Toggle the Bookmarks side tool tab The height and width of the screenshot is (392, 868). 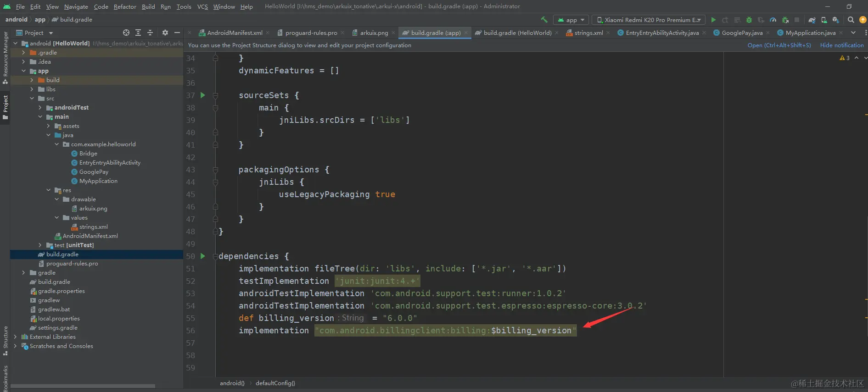(x=5, y=378)
